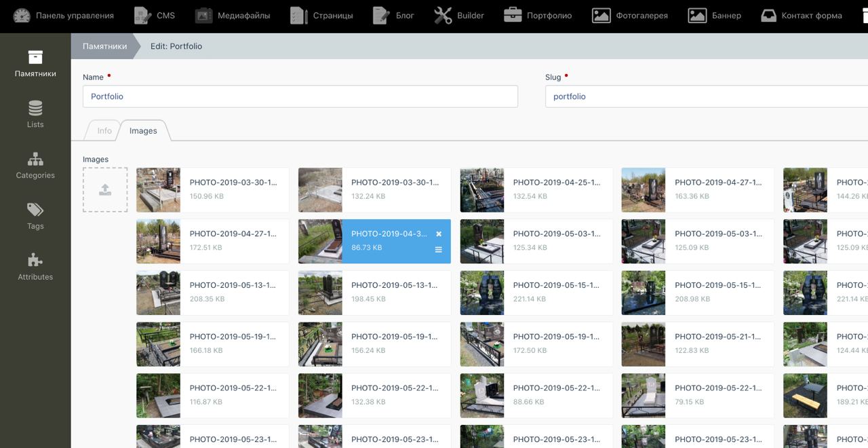
Task: Select image thumbnail sized 132.38 KB
Action: pos(320,396)
